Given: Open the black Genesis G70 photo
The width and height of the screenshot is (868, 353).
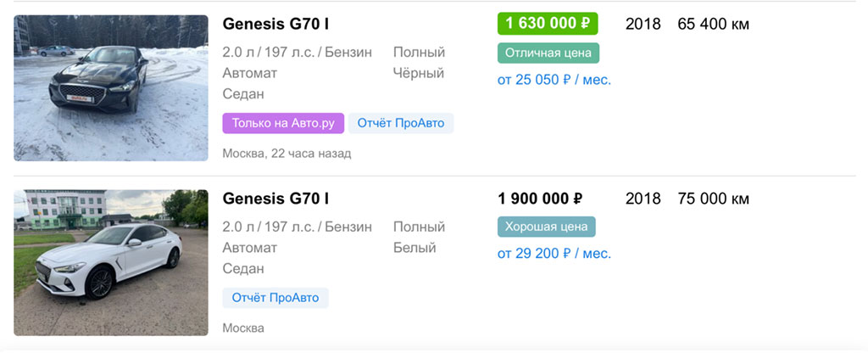Looking at the screenshot, I should pos(110,87).
